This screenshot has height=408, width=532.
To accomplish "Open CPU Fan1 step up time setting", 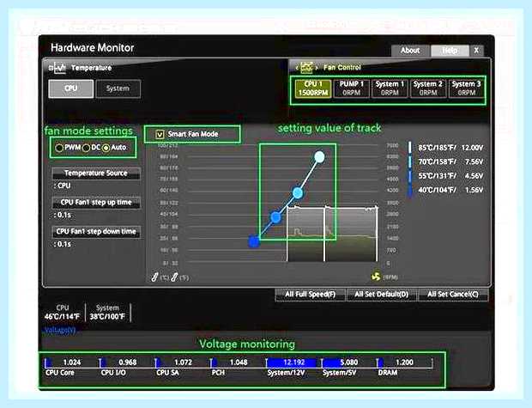I will coord(96,203).
